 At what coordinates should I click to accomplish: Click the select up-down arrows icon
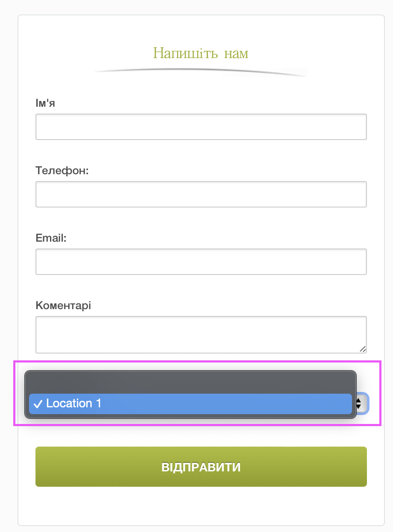click(359, 403)
